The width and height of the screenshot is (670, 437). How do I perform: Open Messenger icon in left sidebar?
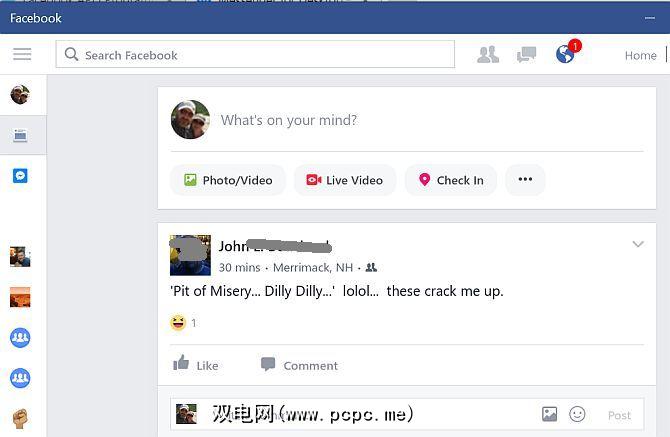coord(20,176)
